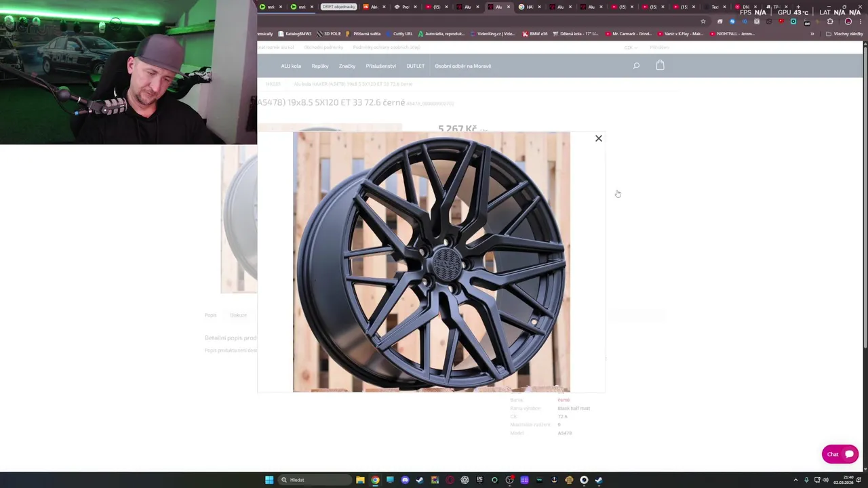868x488 pixels.
Task: Open the Cuttly URL bookmark
Action: [399, 34]
